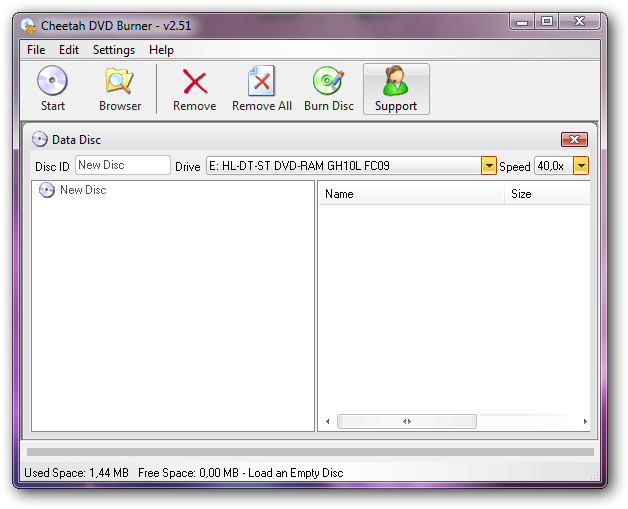This screenshot has height=509, width=628.
Task: Click the disc space progress bar
Action: coord(310,452)
